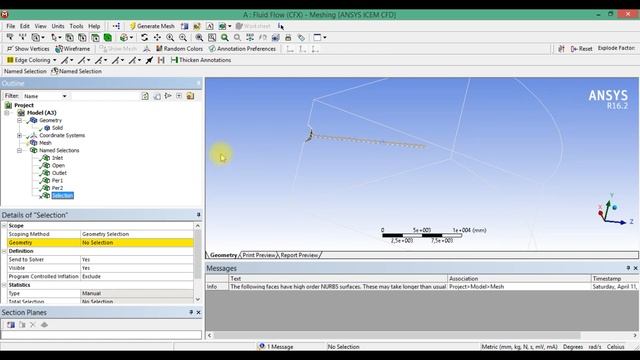Open the Tools menu
The width and height of the screenshot is (640, 360).
coord(76,26)
